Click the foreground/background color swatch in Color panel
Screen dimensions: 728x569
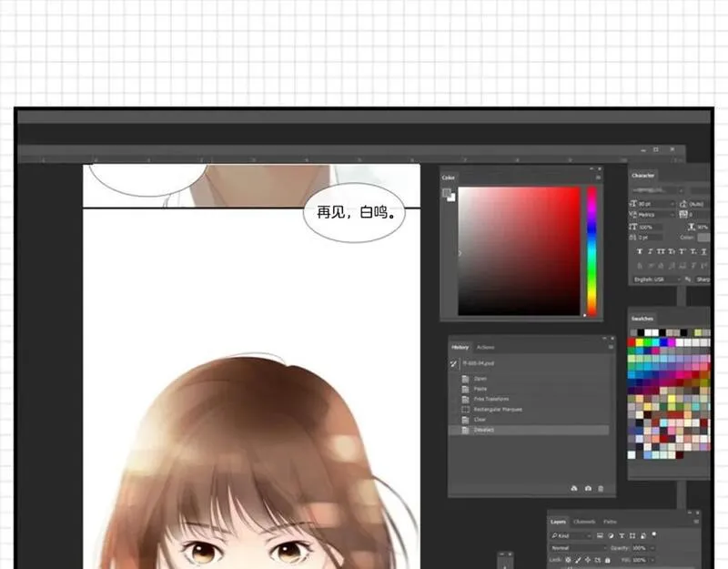click(x=448, y=194)
